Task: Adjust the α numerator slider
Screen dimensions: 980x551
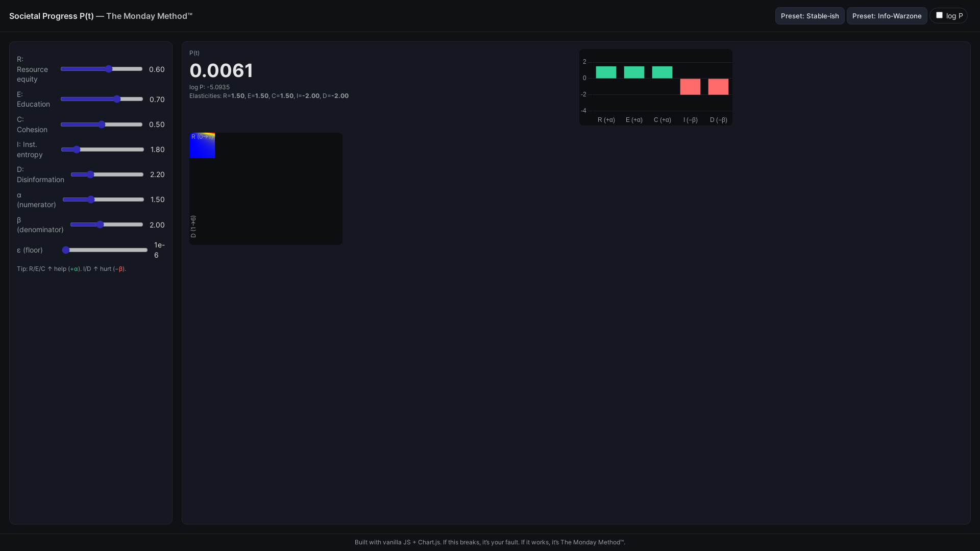Action: pyautogui.click(x=103, y=199)
